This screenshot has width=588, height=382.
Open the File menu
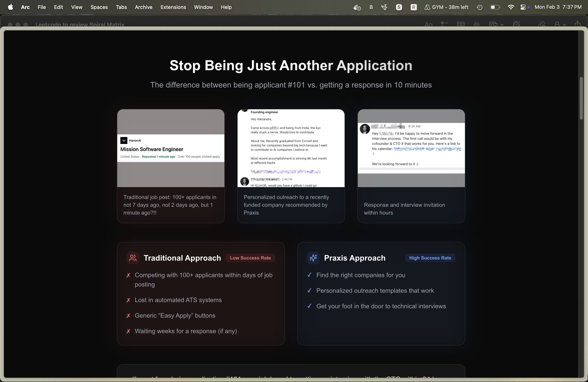pos(41,7)
